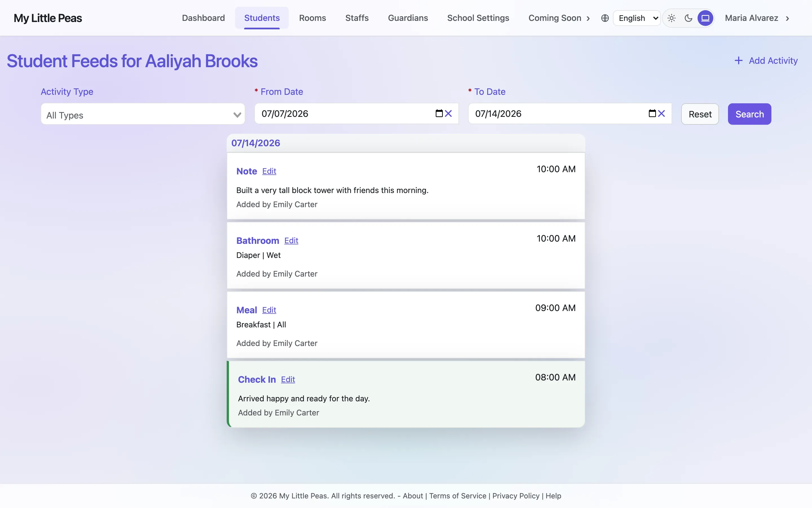Screen dimensions: 812x508
Task: Click Student Feeds for Aaliyah Brooks heading
Action: point(132,61)
